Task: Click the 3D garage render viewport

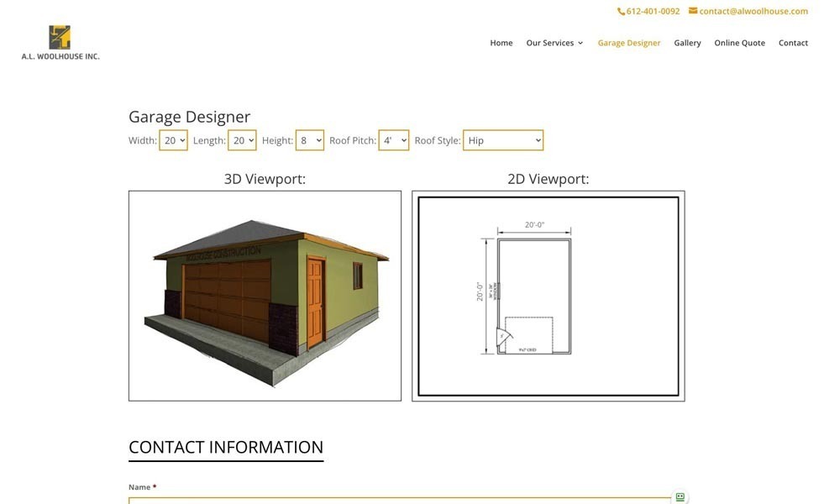Action: click(265, 296)
